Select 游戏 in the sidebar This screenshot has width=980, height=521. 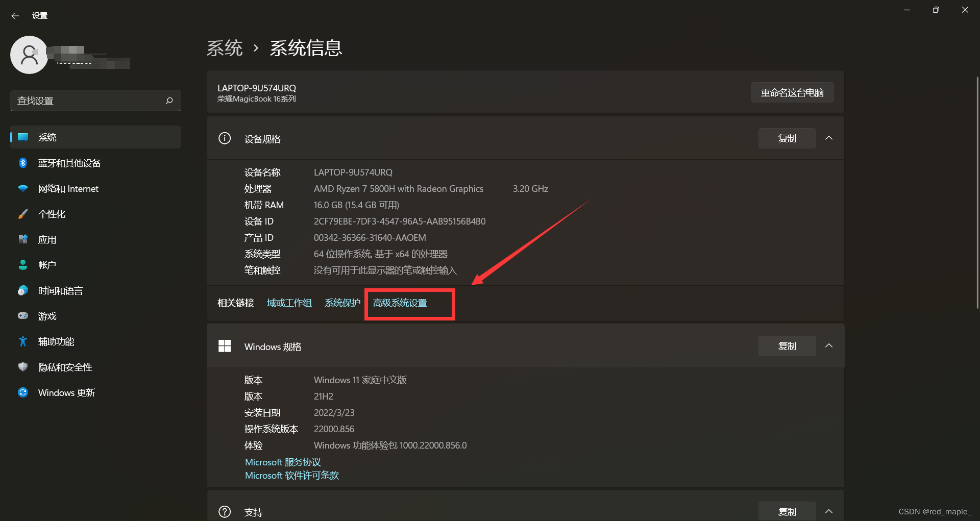pyautogui.click(x=95, y=316)
